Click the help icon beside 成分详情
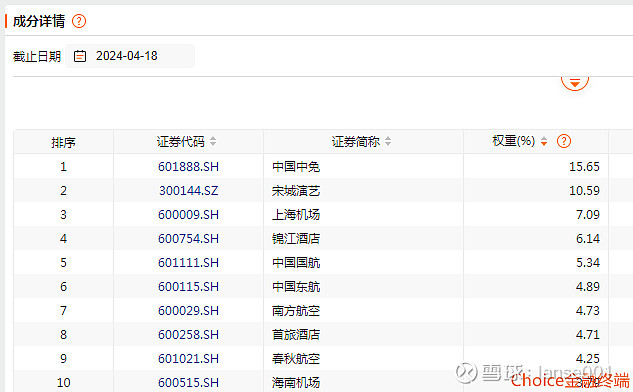Viewport: 633px width, 392px height. tap(79, 21)
